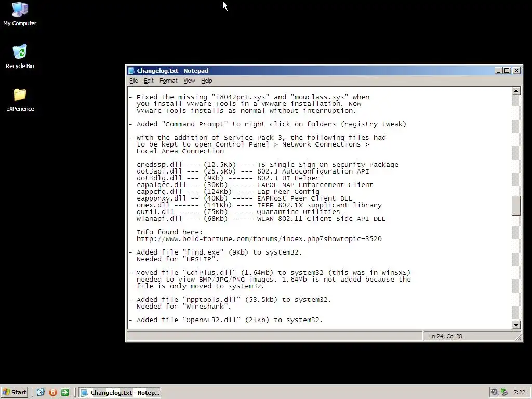Close the Notepad window

[x=516, y=71]
